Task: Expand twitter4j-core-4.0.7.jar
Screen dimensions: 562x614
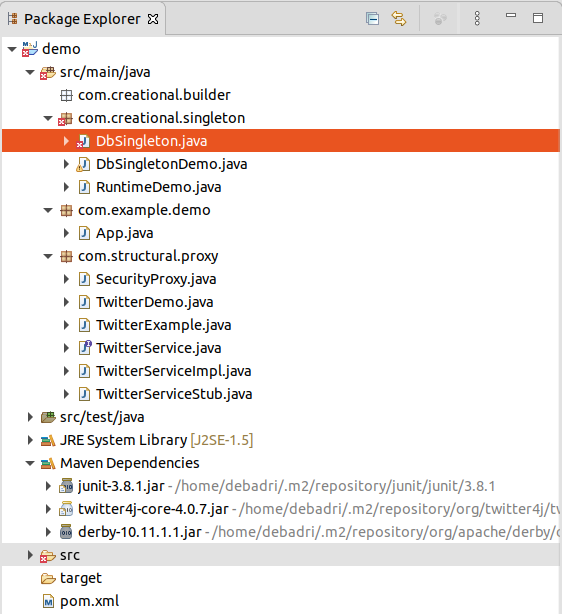Action: click(48, 509)
